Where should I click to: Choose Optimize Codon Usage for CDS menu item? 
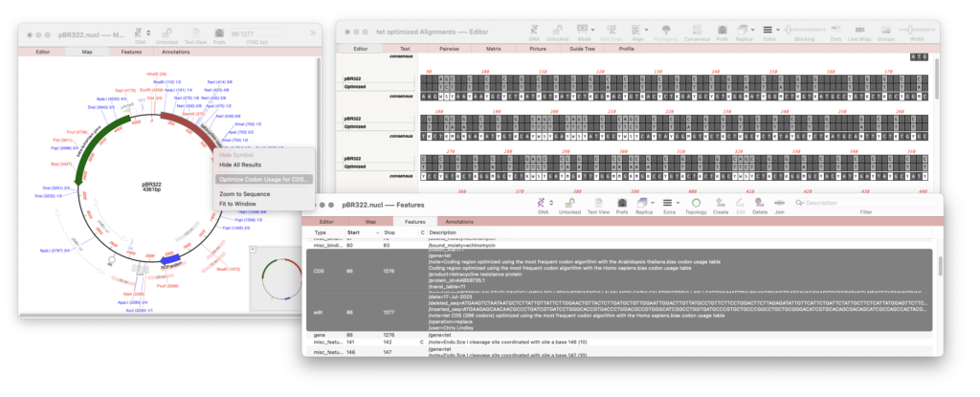[264, 180]
